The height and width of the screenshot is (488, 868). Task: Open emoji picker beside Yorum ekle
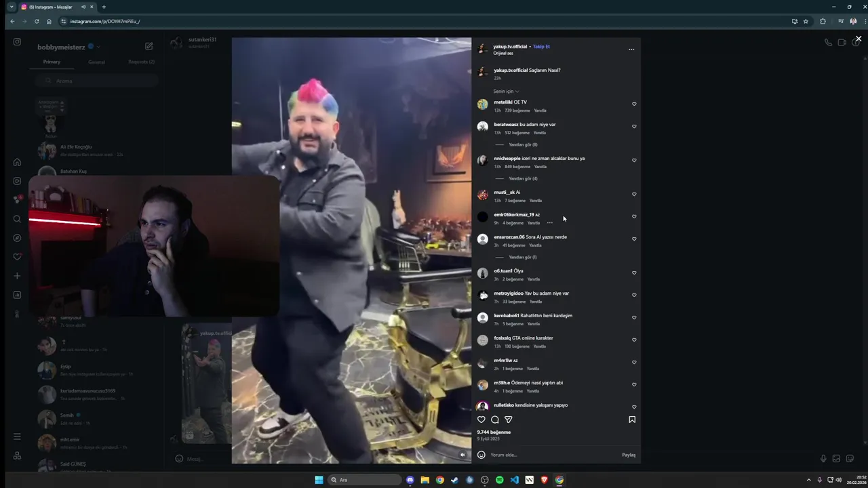[481, 455]
